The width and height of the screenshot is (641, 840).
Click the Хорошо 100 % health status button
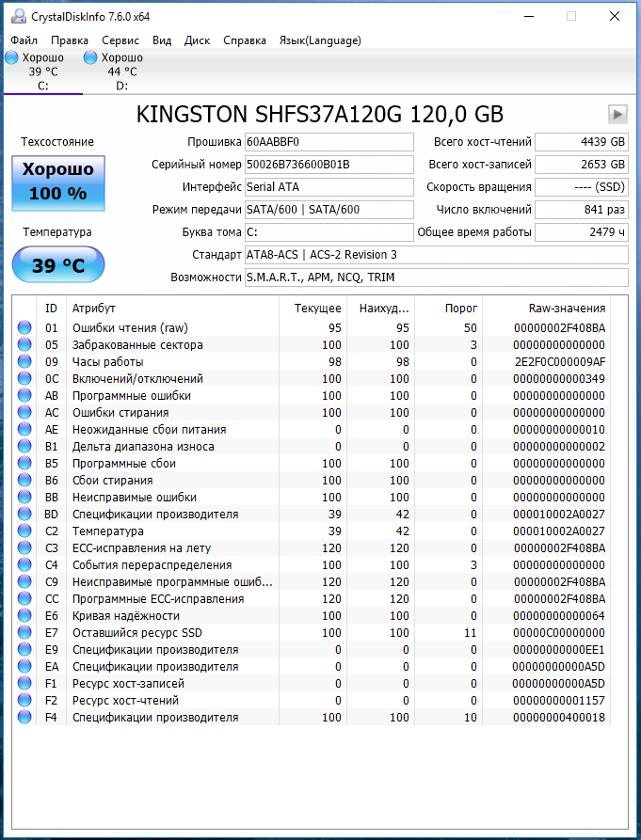(x=57, y=183)
